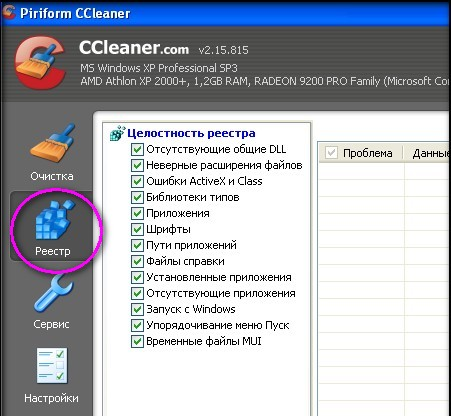Viewport: 451px width, 416px height.
Task: Click the Данные column header
Action: coord(431,153)
